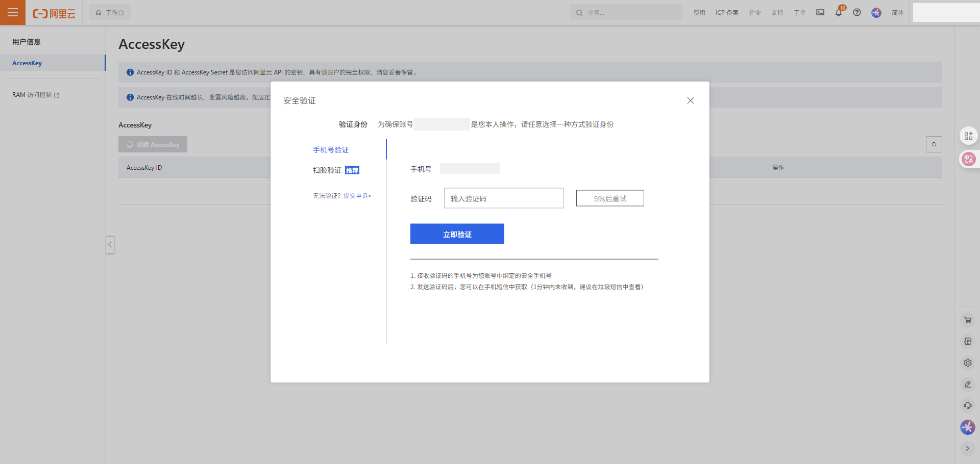Image resolution: width=980 pixels, height=464 pixels.
Task: Click the customer support headset icon
Action: [968, 406]
